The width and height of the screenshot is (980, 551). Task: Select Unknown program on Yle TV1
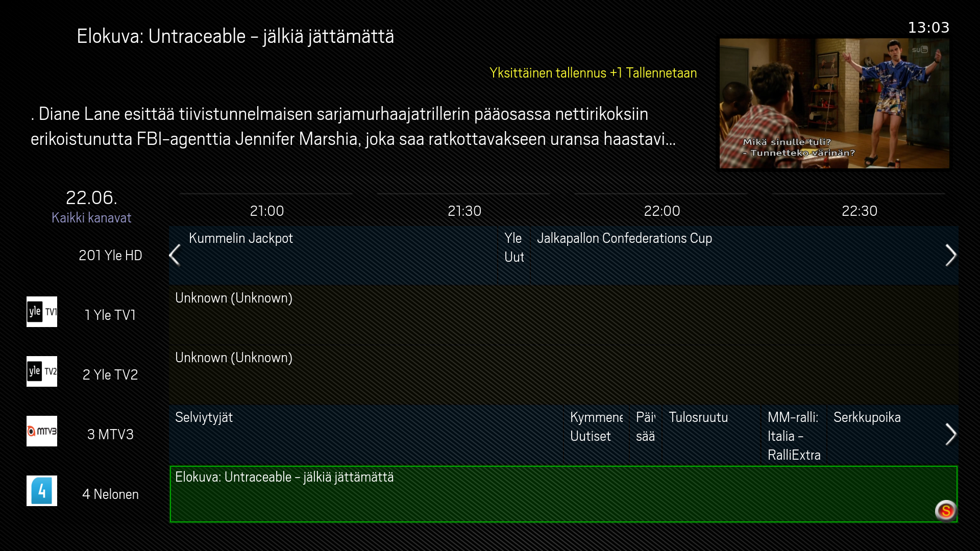pos(563,315)
